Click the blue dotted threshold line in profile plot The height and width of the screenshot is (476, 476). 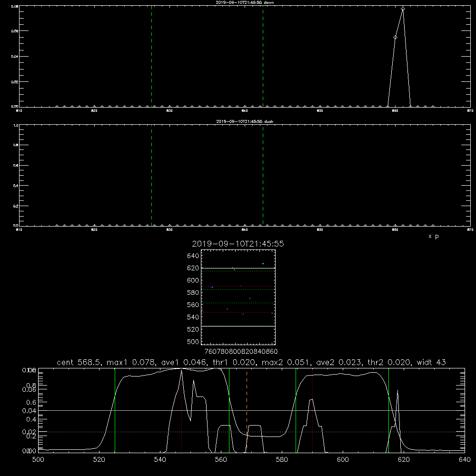(x=252, y=432)
